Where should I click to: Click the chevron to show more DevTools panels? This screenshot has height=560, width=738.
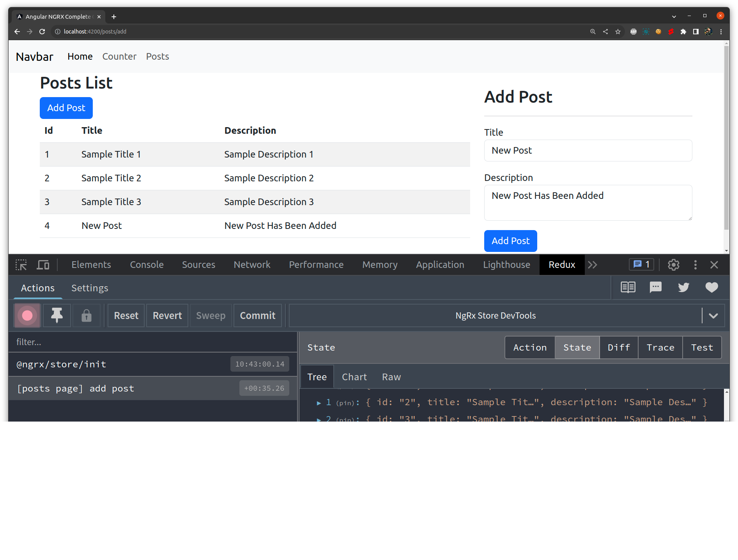(593, 265)
